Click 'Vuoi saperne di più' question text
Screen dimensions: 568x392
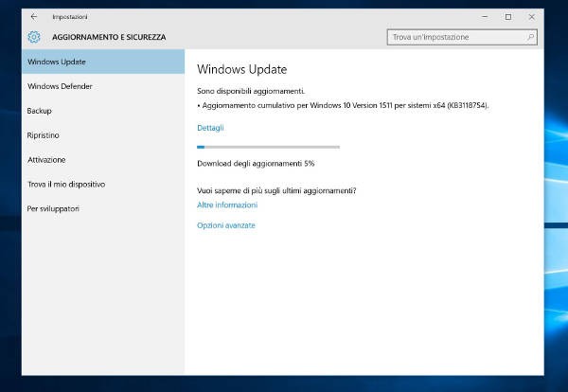[x=276, y=190]
